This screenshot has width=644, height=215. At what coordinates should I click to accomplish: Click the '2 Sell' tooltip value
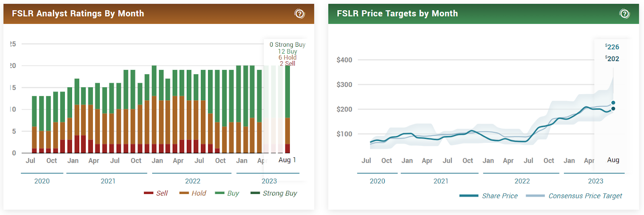coord(287,64)
